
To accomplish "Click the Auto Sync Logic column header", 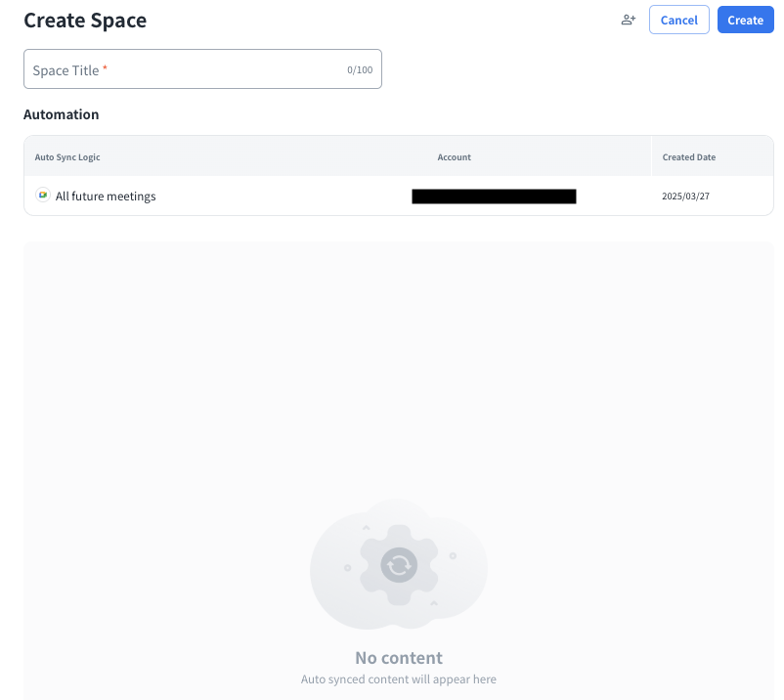I will [x=67, y=157].
